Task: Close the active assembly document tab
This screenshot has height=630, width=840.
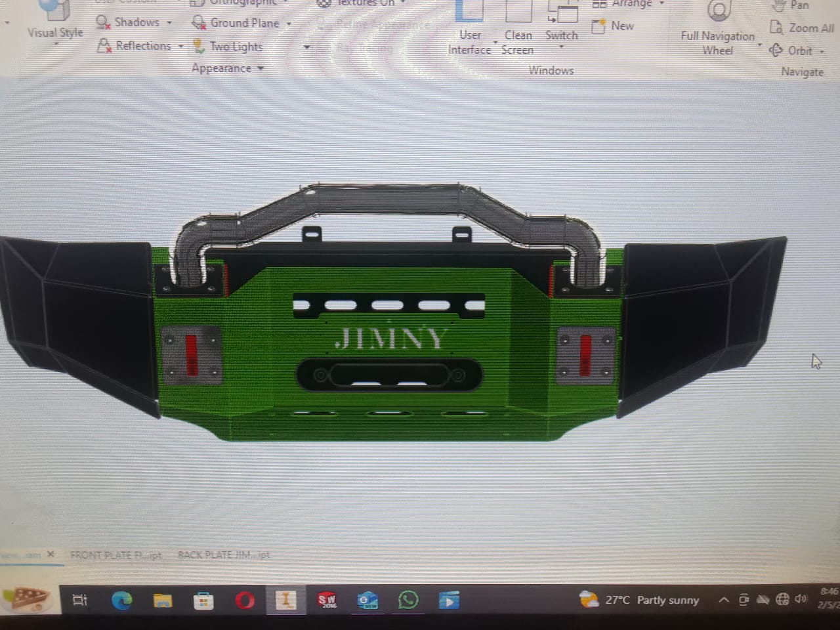Action: [51, 555]
